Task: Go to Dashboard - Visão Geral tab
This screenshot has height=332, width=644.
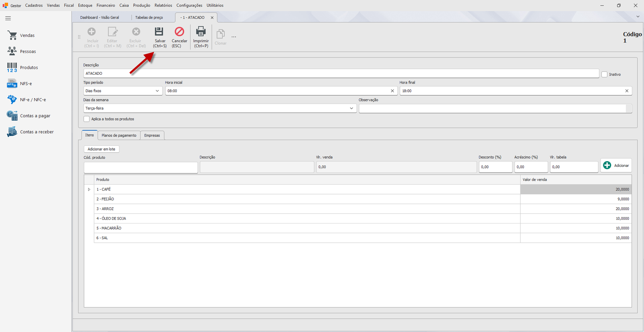Action: (99, 18)
